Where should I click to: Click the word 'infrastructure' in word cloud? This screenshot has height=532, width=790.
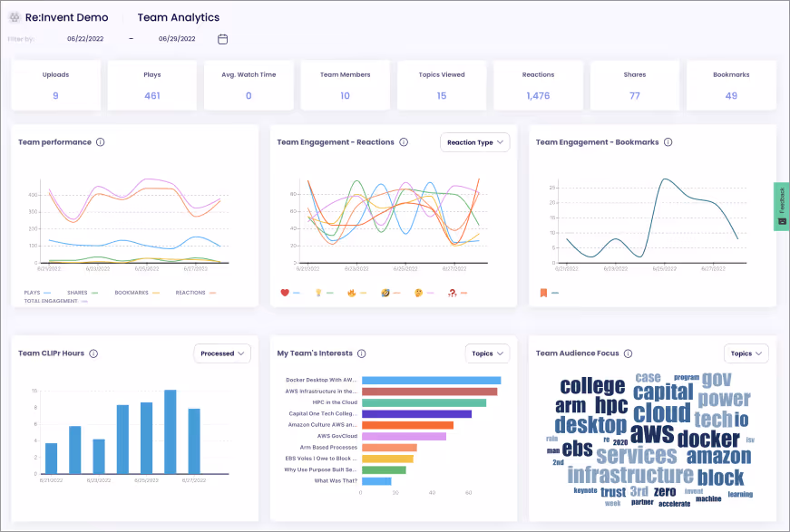point(630,475)
